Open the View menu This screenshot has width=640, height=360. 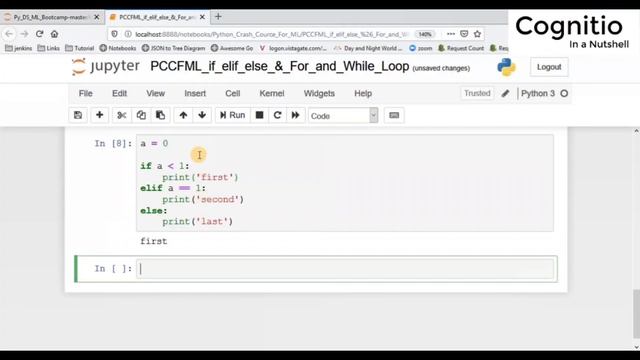[156, 93]
